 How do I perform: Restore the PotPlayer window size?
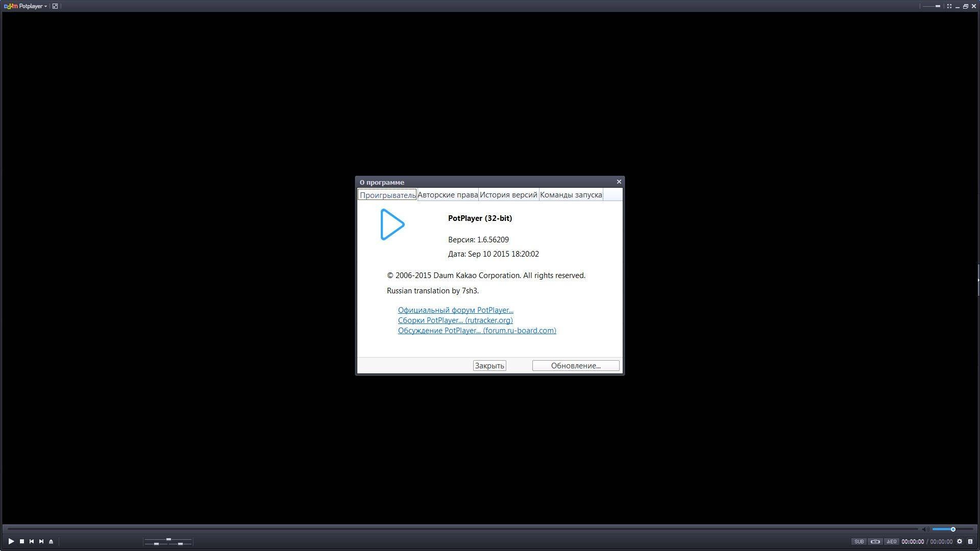966,6
